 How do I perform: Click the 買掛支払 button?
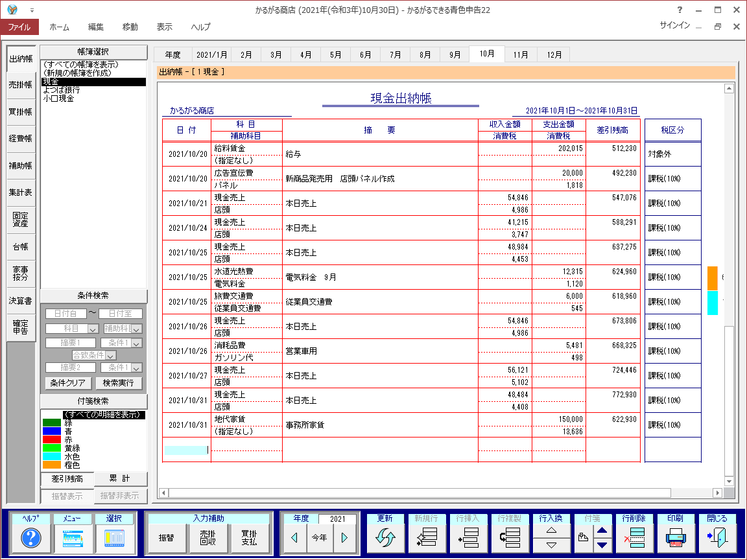coord(249,538)
